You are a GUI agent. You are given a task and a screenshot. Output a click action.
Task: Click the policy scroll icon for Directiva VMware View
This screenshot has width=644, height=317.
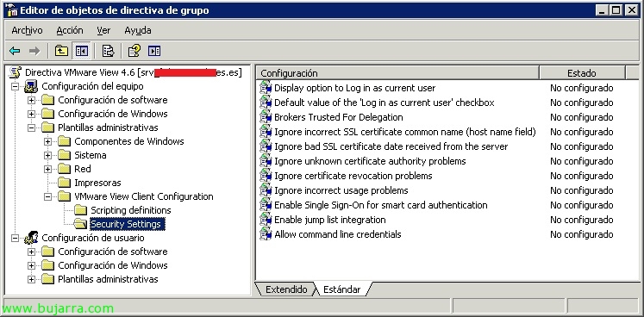click(x=16, y=72)
